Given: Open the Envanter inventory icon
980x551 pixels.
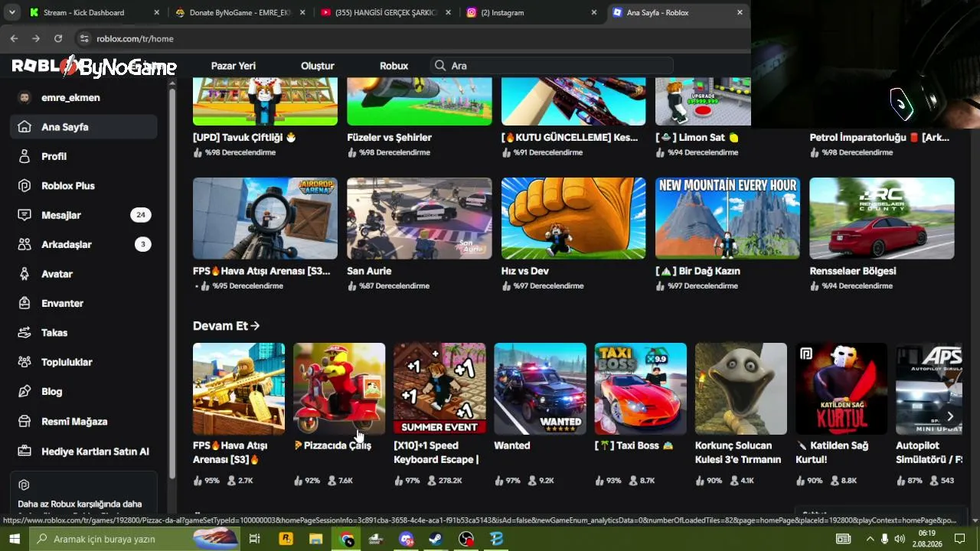Looking at the screenshot, I should [24, 303].
